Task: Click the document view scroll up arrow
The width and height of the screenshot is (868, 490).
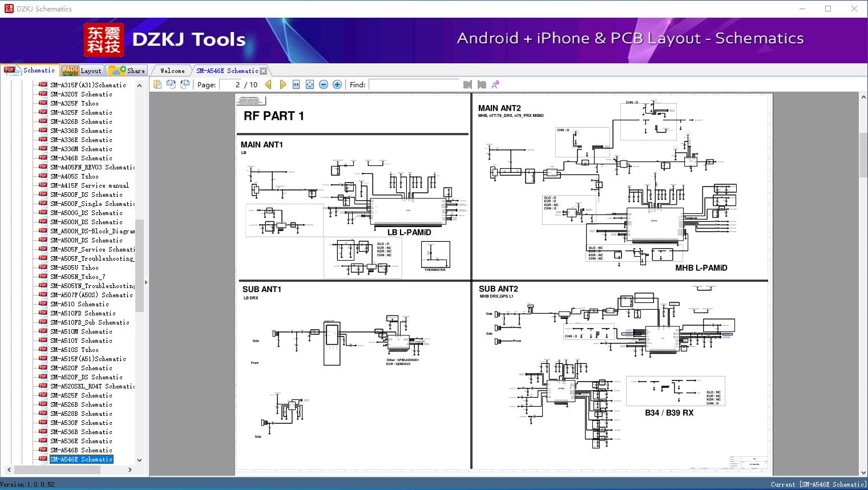Action: click(x=863, y=98)
